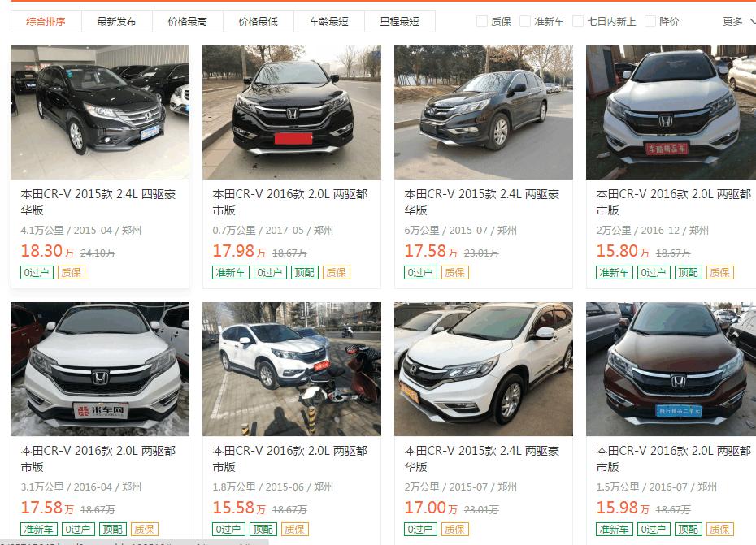Expand the 更多 filter dropdown
The height and width of the screenshot is (545, 756).
[739, 21]
